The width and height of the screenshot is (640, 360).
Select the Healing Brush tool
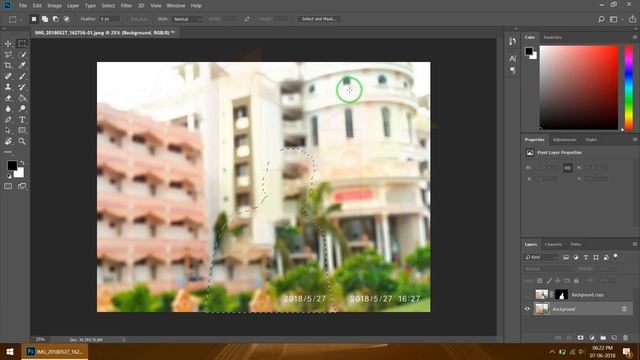point(8,76)
